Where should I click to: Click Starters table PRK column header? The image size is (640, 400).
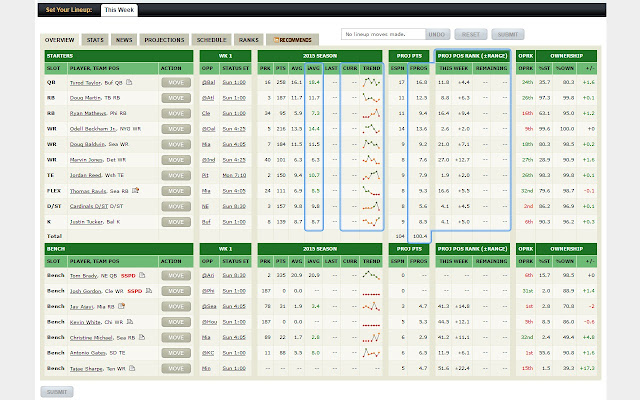coord(265,68)
